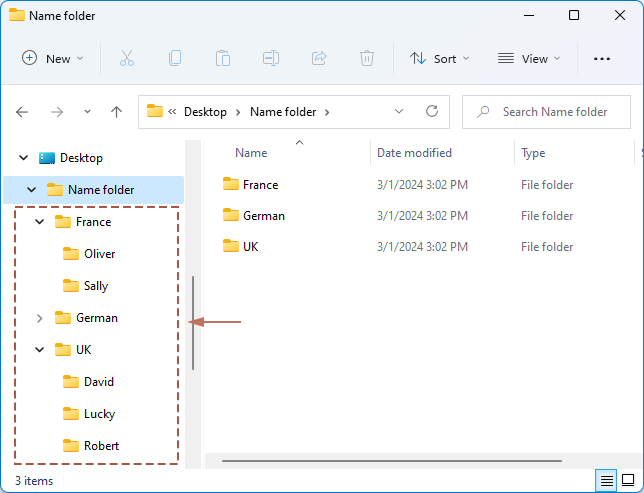Click the Cut scissors icon in toolbar

(x=127, y=59)
